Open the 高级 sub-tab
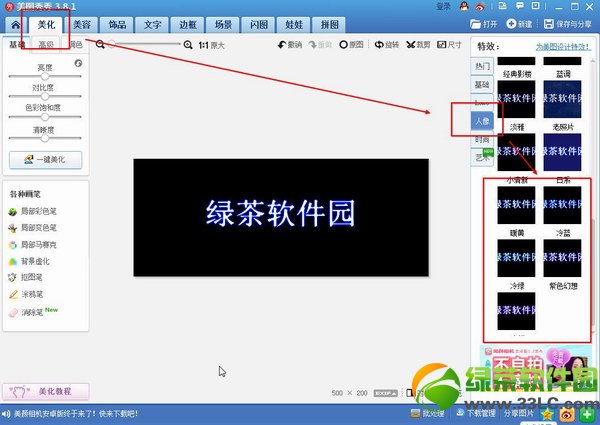 (x=46, y=44)
